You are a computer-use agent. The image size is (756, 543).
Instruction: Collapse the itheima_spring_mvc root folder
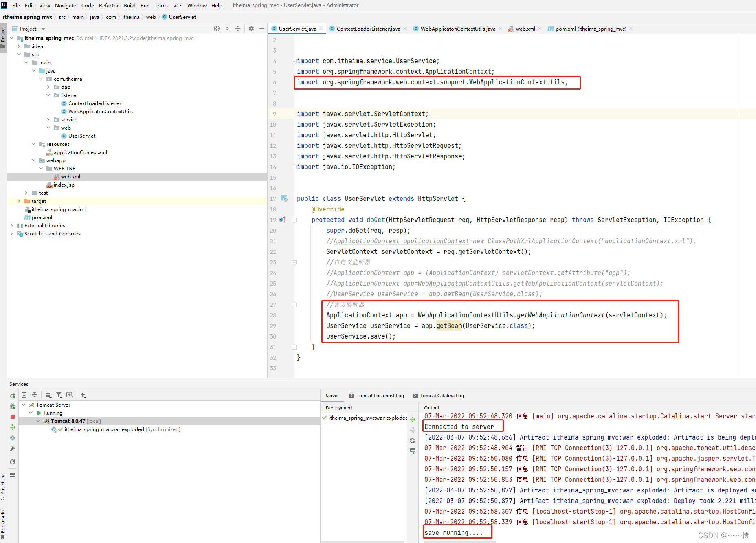(11, 38)
